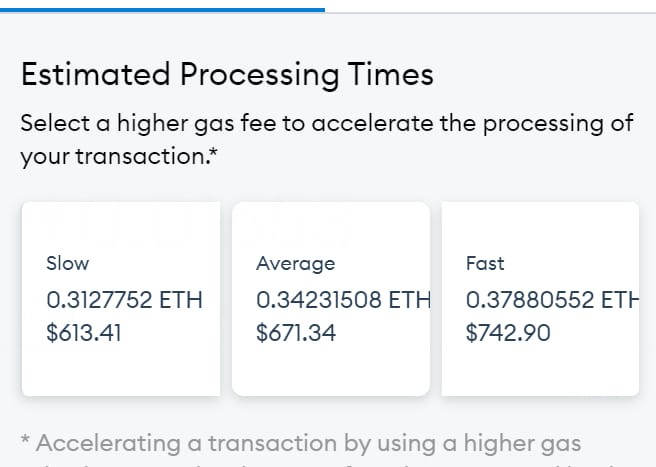Viewport: 656px width, 467px height.
Task: Click the $671.34 price
Action: (x=296, y=333)
